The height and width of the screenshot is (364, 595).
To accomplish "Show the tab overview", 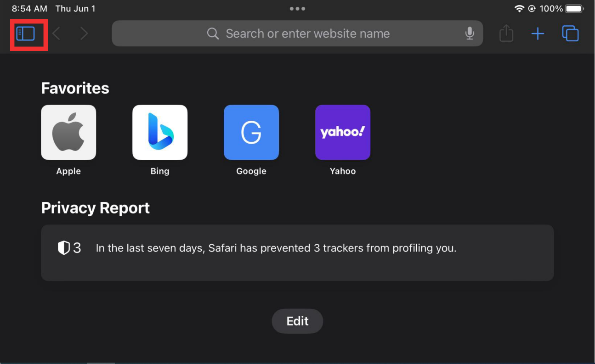I will 570,34.
